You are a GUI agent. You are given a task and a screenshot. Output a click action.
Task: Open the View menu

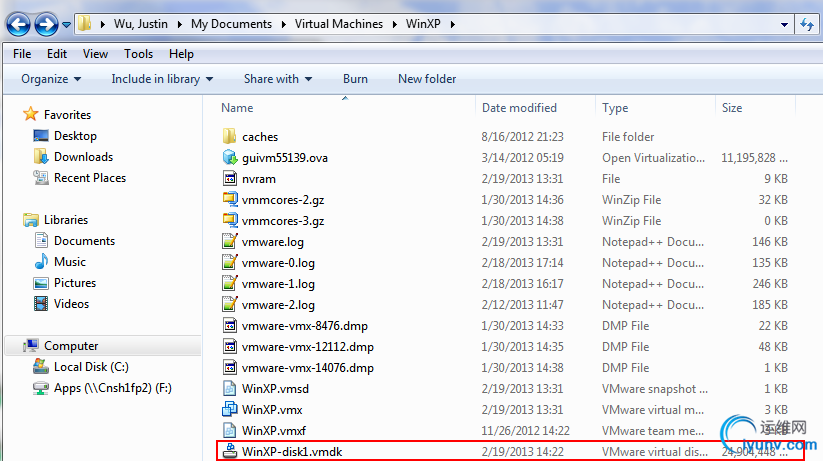tap(95, 54)
